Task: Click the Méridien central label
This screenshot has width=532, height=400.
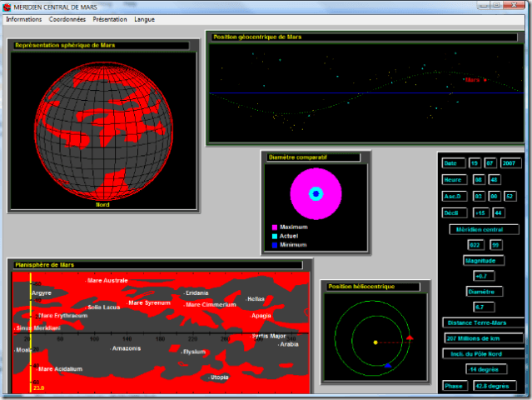Action: point(484,228)
